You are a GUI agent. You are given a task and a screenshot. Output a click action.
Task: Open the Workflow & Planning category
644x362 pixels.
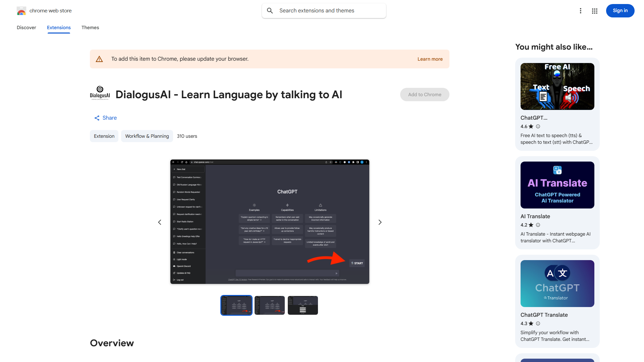[x=147, y=136]
